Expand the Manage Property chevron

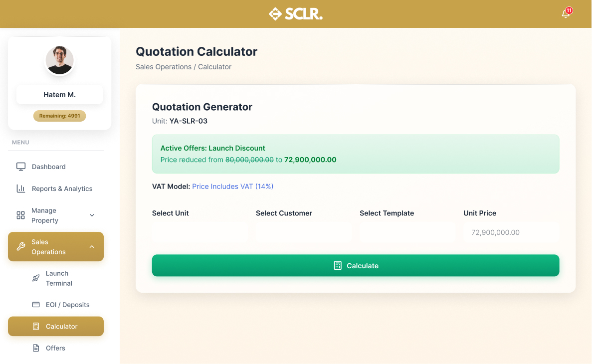pos(92,215)
